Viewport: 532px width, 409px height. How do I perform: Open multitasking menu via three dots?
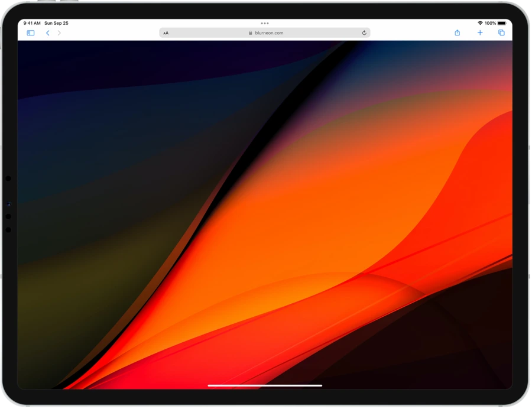(x=265, y=23)
